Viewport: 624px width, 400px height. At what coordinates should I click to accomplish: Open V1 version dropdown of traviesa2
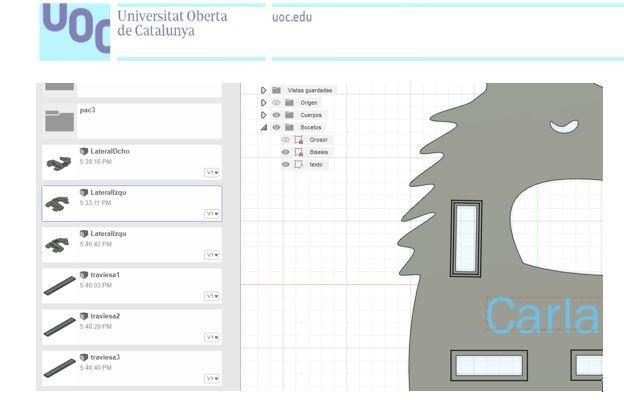tap(212, 338)
